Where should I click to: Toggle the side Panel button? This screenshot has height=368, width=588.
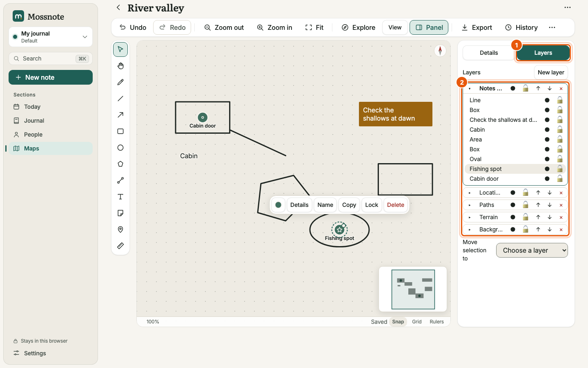coord(429,27)
